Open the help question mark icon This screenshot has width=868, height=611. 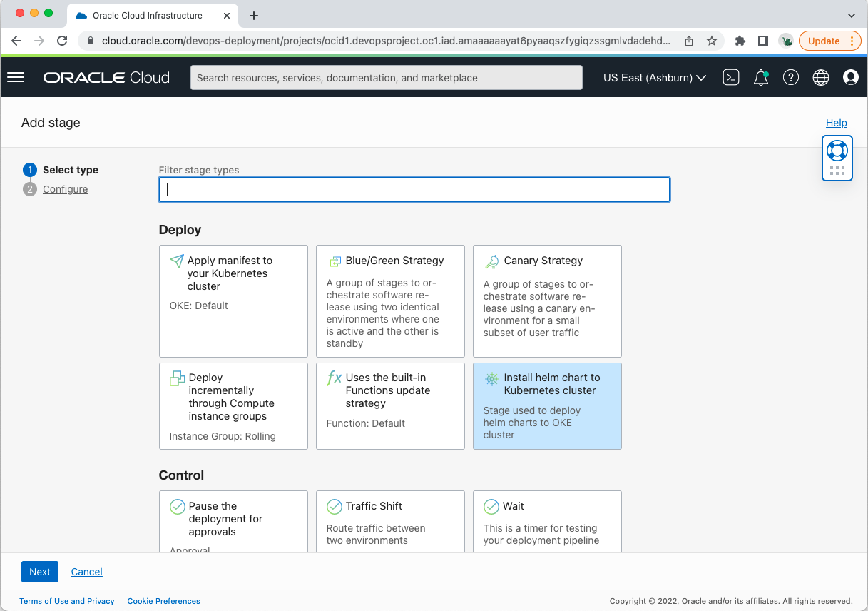[x=790, y=77]
